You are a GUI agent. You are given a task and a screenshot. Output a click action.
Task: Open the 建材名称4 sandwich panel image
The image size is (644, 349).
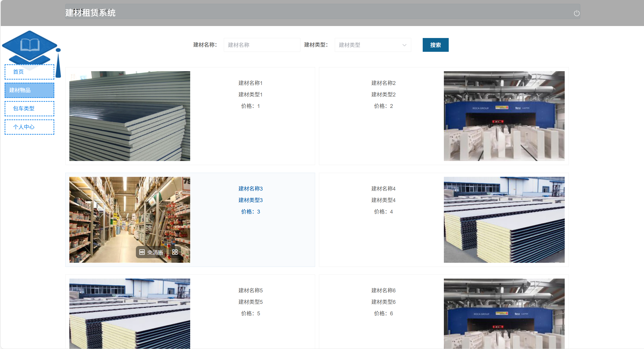point(504,220)
